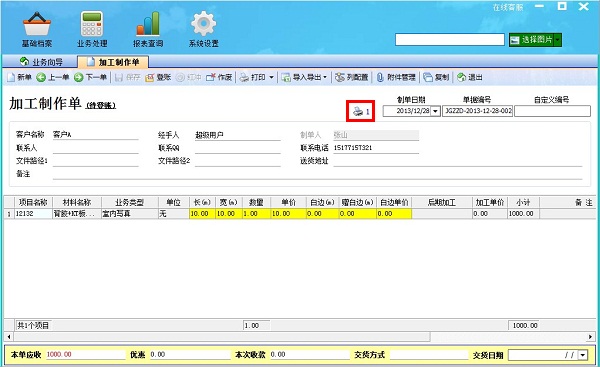Click the 数量 cell showing 1.00
600x367 pixels.
click(256, 214)
